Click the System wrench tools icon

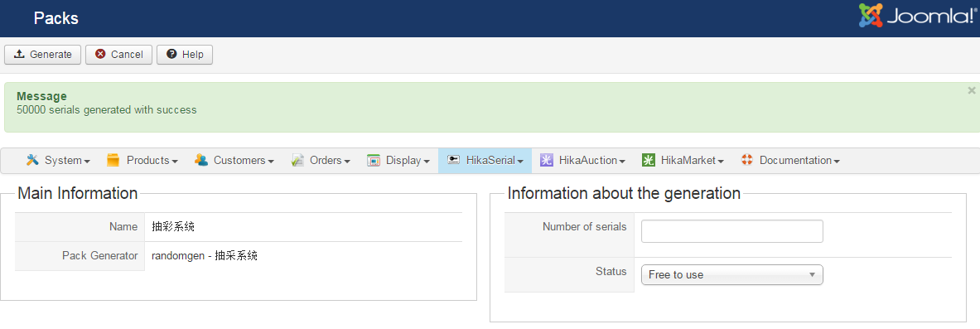click(32, 160)
